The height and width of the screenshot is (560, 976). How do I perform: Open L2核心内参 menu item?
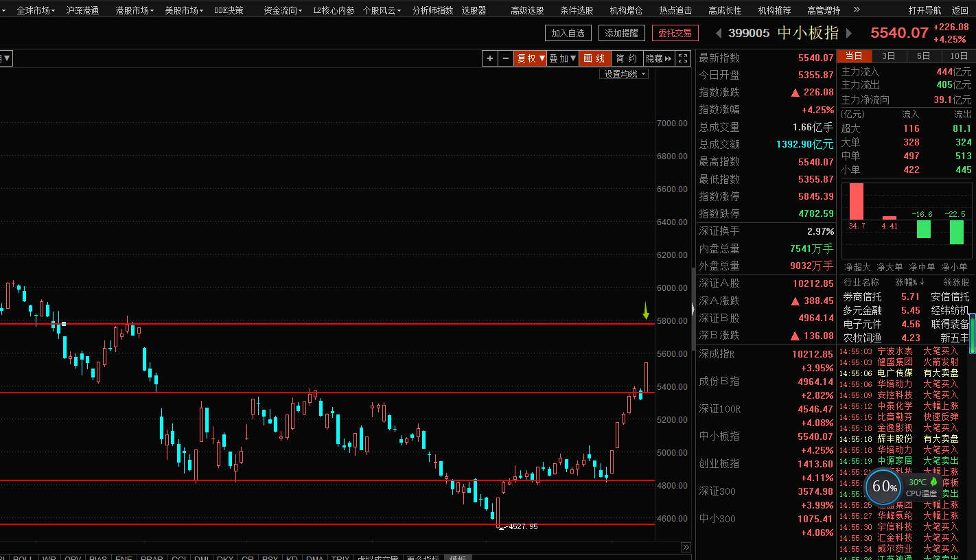point(334,10)
